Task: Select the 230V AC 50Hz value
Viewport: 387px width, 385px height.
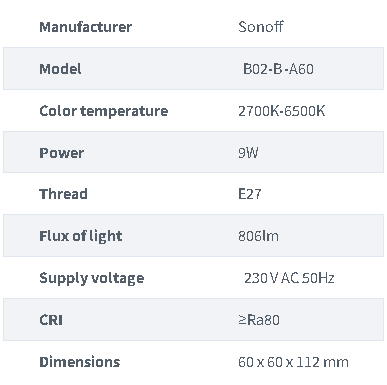Action: coord(289,278)
